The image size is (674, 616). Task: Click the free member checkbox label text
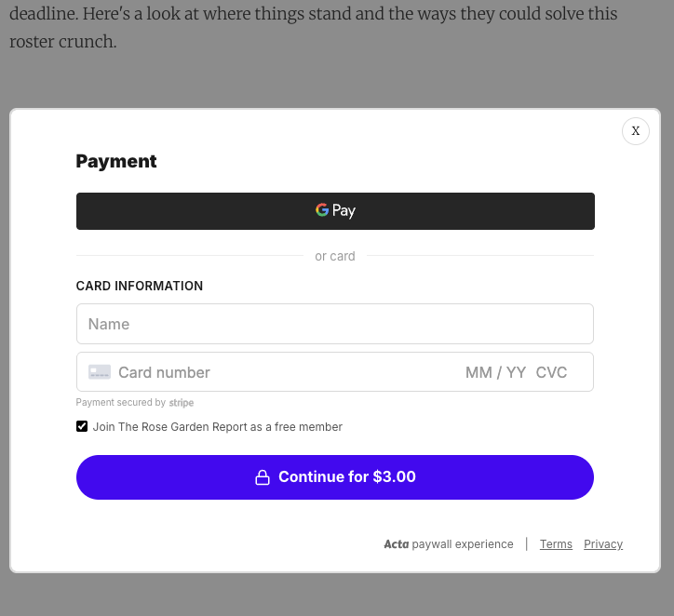tap(218, 426)
